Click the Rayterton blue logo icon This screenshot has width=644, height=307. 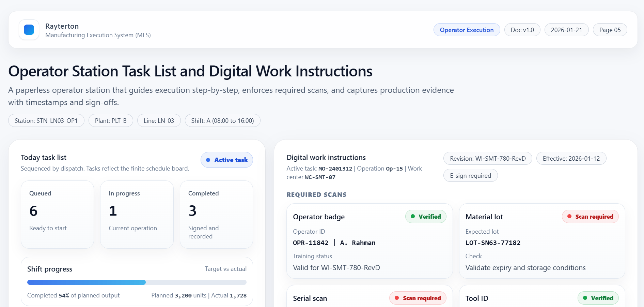(x=29, y=30)
